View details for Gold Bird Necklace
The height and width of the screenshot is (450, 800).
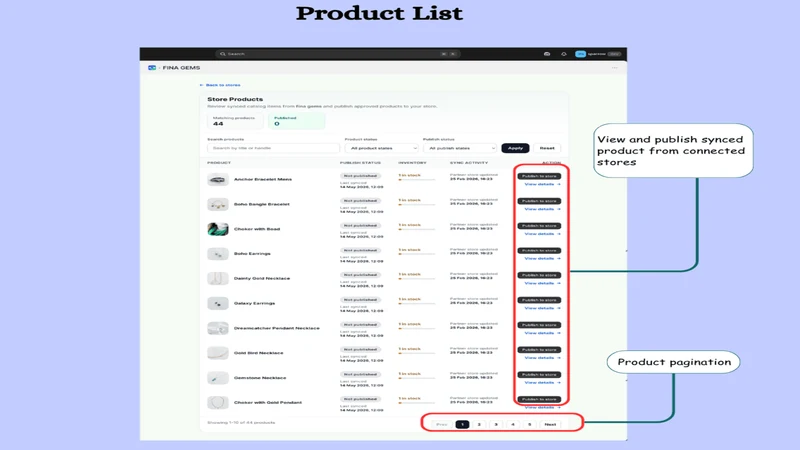click(x=542, y=358)
